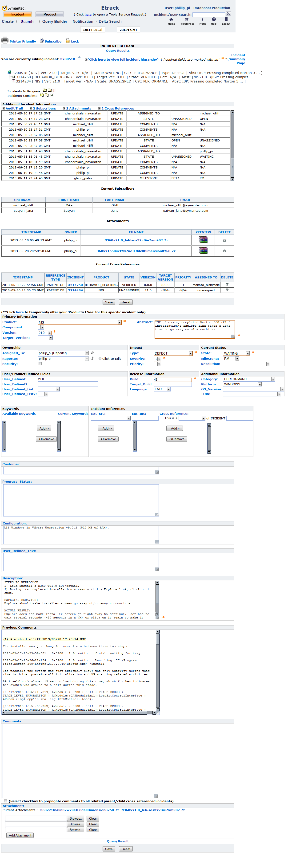Enable propagate comments to related incidents checkbox
The height and width of the screenshot is (868, 288).
click(5, 801)
